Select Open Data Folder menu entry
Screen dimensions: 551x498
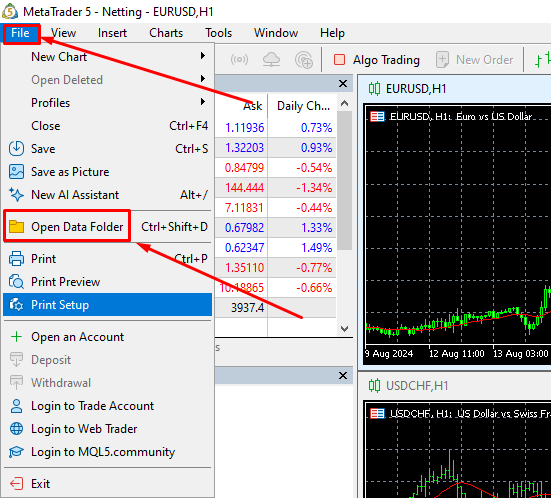pos(107,227)
